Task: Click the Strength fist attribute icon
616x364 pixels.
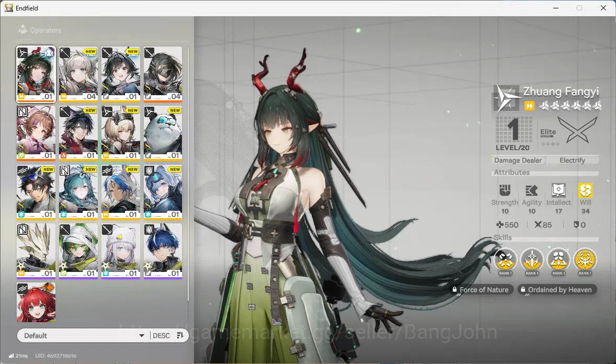Action: (505, 190)
